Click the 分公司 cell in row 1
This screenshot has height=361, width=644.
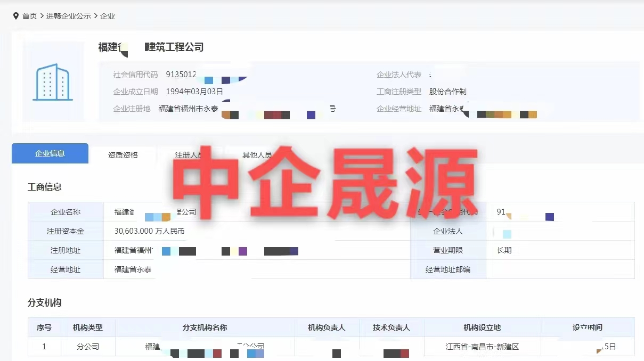88,347
